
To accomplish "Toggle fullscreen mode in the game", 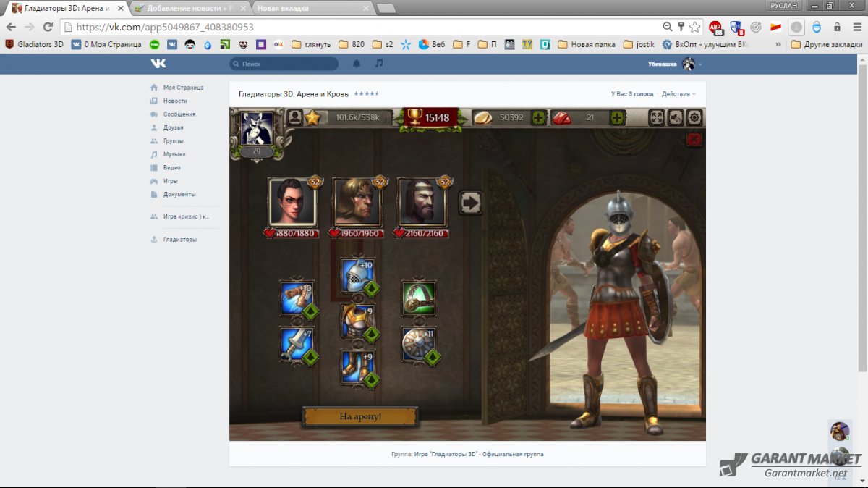I will click(x=656, y=117).
